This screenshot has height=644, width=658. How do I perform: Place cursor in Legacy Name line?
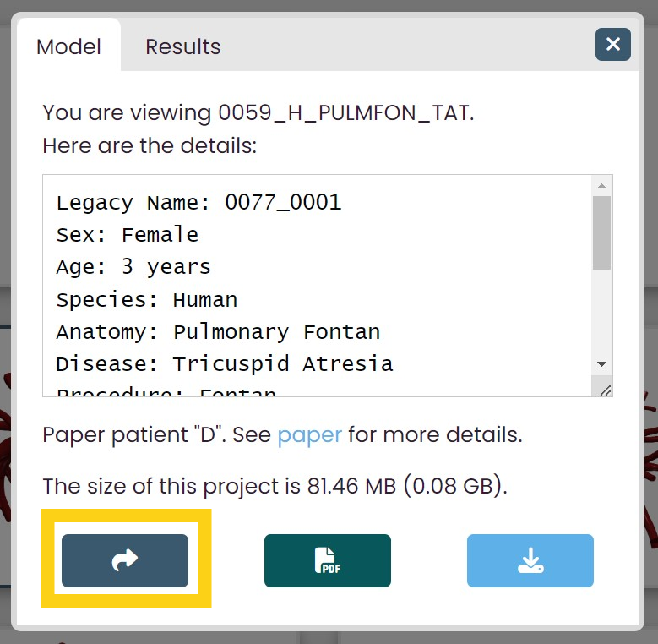pos(198,203)
